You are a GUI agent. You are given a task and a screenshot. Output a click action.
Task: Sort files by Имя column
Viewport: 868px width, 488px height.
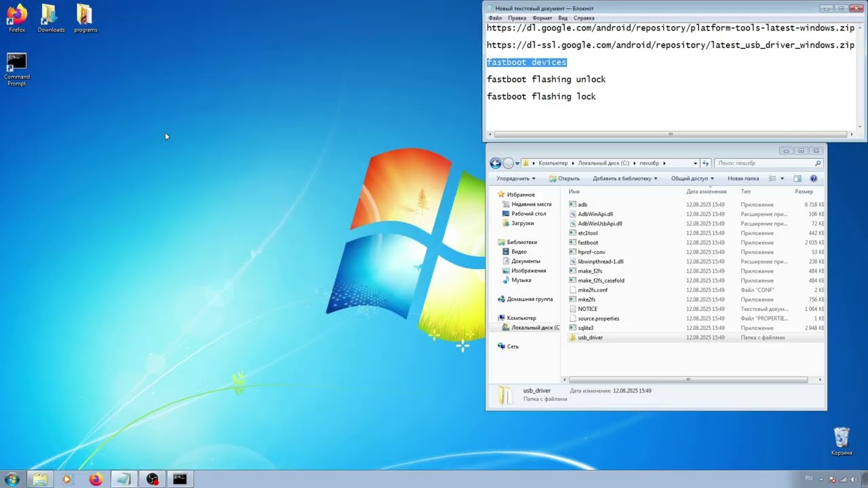pyautogui.click(x=574, y=192)
